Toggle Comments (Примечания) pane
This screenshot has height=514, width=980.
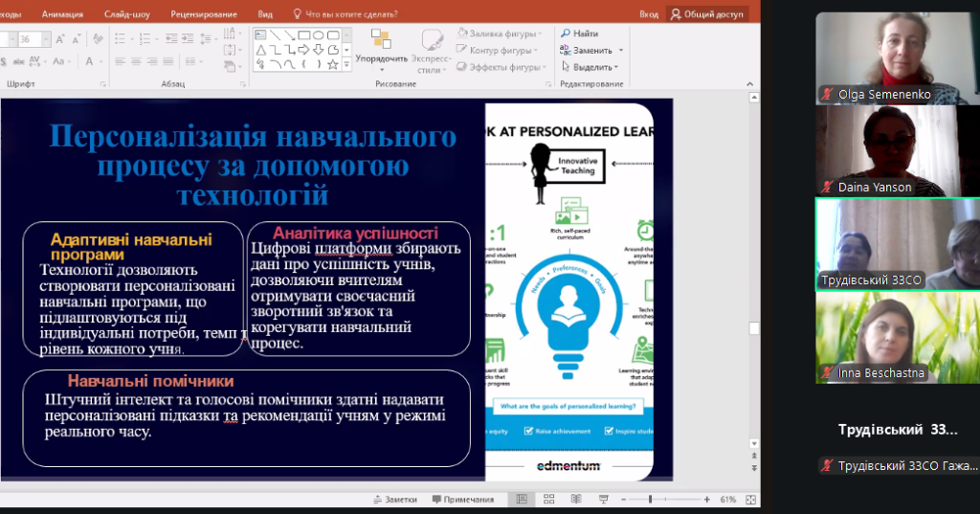pos(462,500)
